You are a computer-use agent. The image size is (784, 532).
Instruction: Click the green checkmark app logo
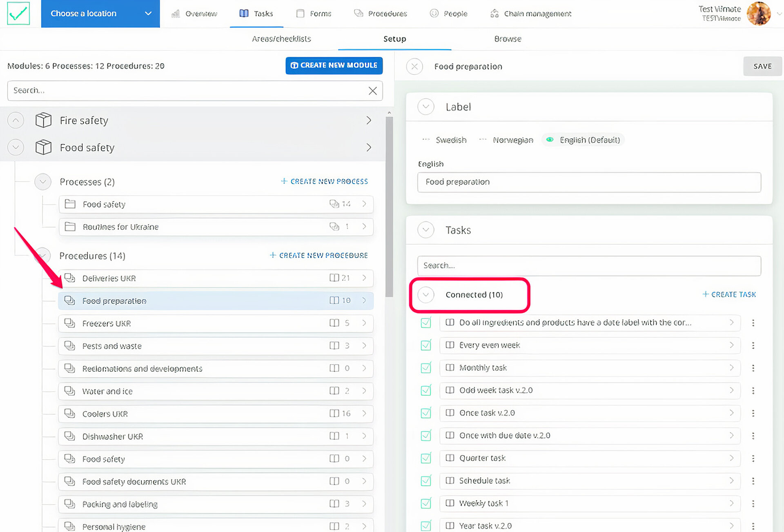tap(18, 13)
